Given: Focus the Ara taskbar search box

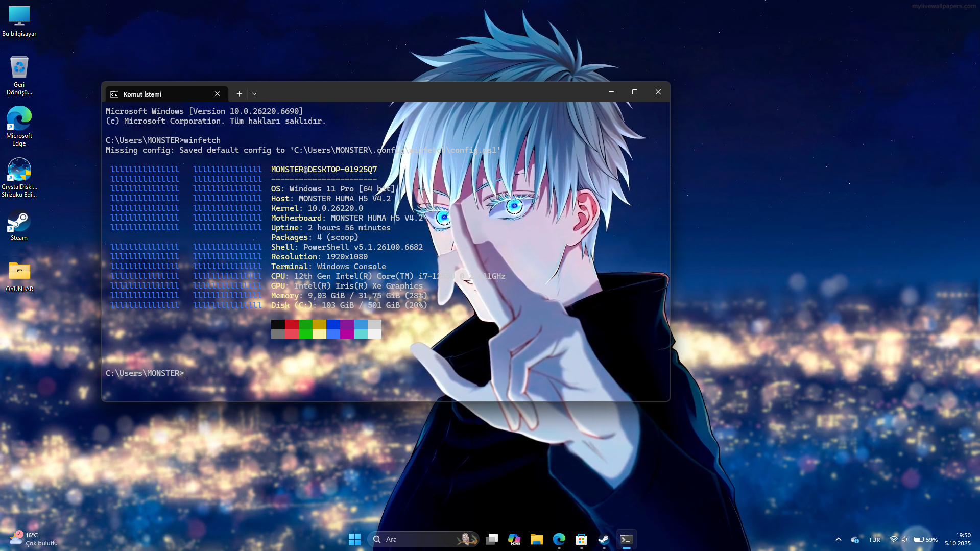Looking at the screenshot, I should click(x=423, y=539).
